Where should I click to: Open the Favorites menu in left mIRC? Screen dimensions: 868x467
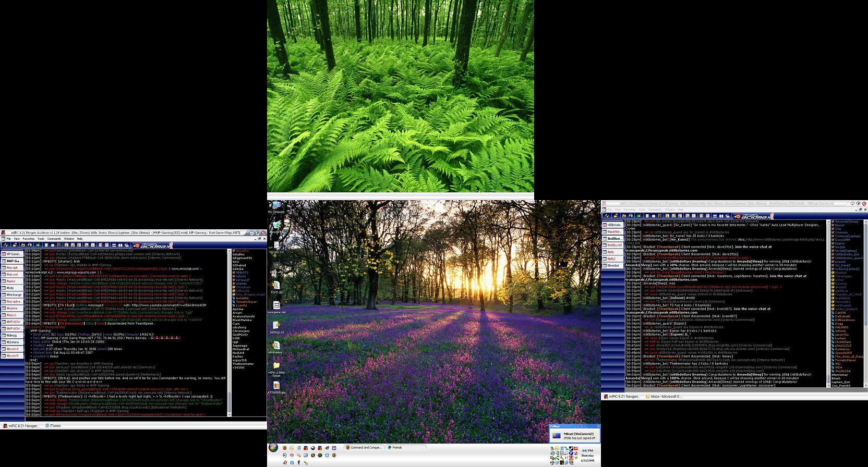29,239
